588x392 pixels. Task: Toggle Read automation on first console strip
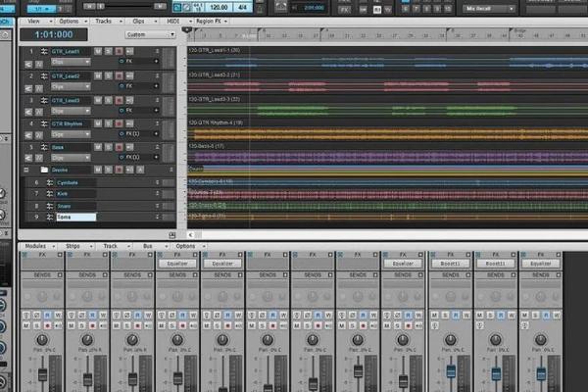(x=47, y=316)
